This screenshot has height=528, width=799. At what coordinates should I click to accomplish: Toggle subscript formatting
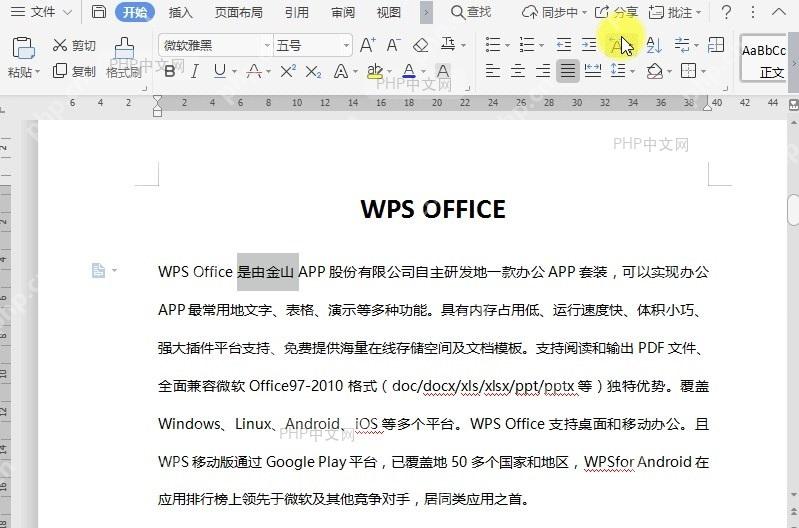[x=313, y=71]
